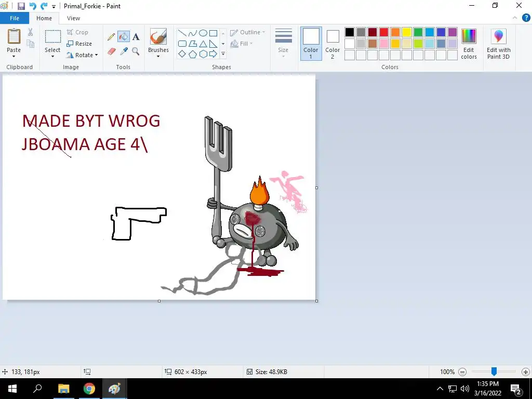Open taskbar Search magnifier
The width and height of the screenshot is (532, 399).
click(37, 389)
